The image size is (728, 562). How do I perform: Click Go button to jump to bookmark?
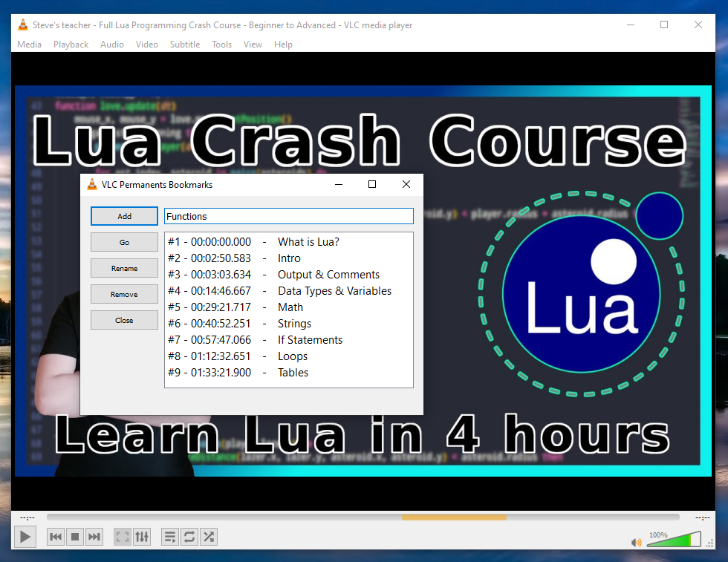[125, 242]
